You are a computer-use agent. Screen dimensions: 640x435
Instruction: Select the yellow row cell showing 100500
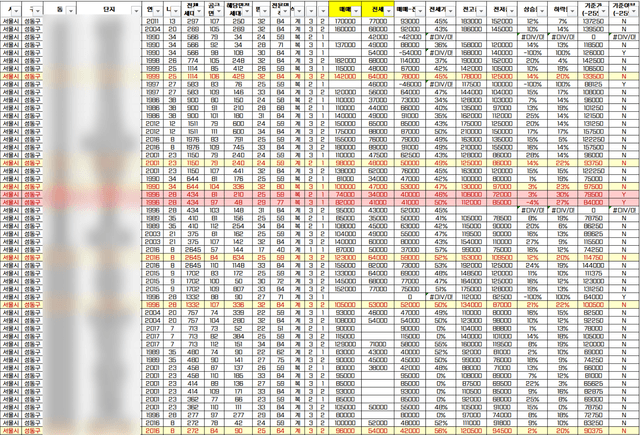click(x=593, y=305)
